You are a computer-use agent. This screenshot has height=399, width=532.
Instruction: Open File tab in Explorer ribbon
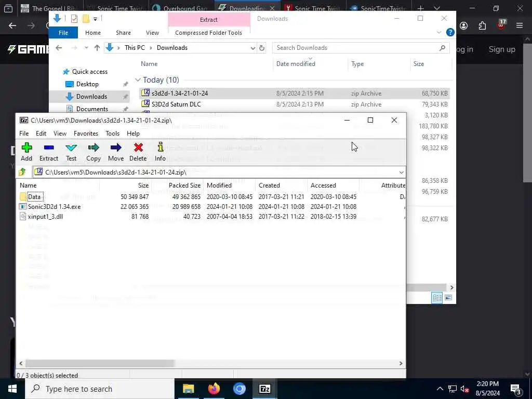coord(63,33)
